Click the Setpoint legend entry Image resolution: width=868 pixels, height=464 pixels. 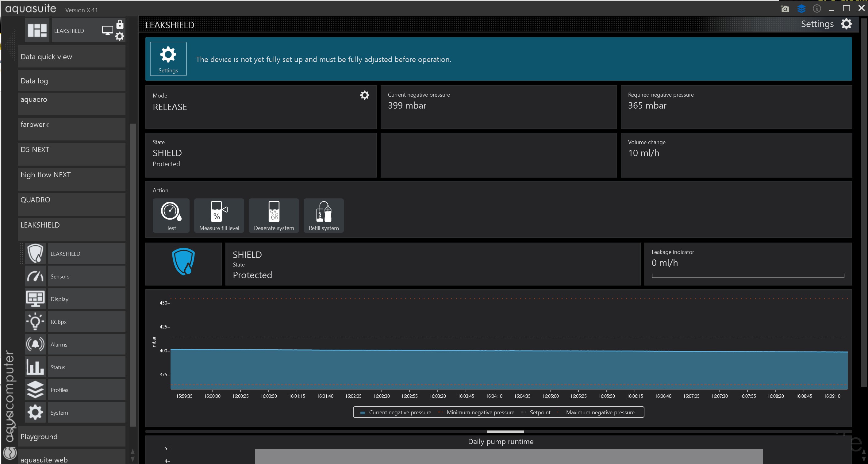pos(536,412)
